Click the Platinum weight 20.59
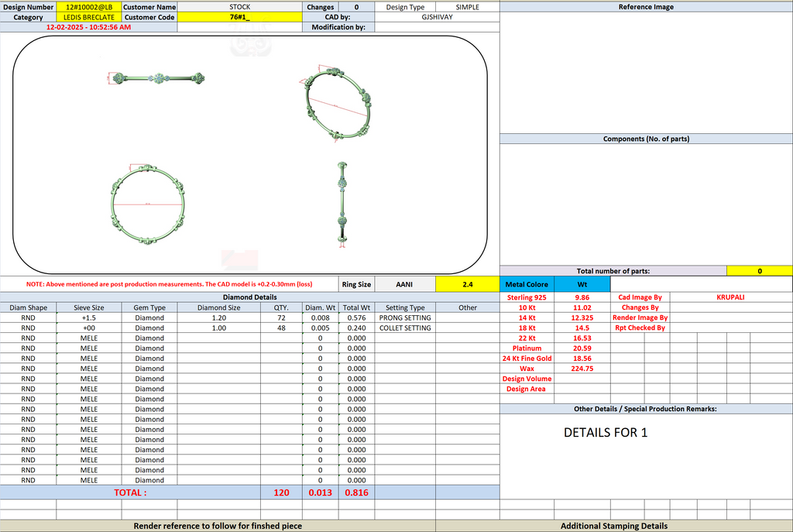Viewport: 793px width, 532px height. (582, 348)
